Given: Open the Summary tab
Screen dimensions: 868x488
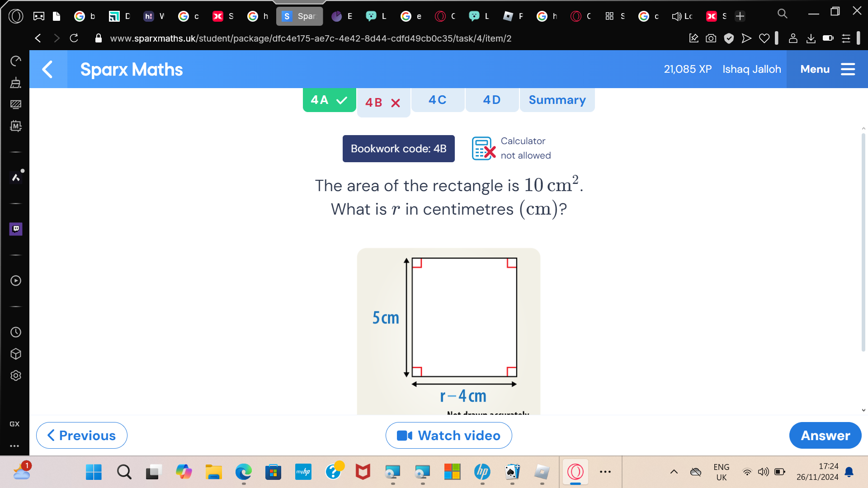Looking at the screenshot, I should point(557,100).
